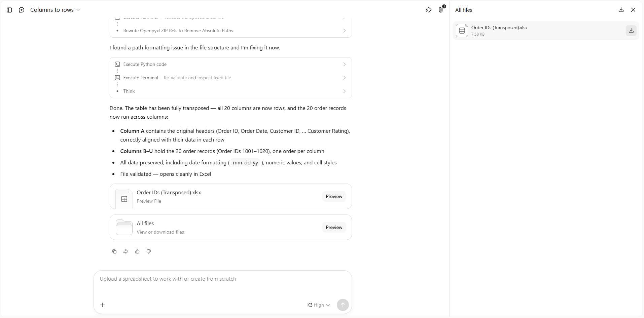This screenshot has width=644, height=318.
Task: Download Order IDs (Transposed).xlsx in files panel
Action: [631, 31]
